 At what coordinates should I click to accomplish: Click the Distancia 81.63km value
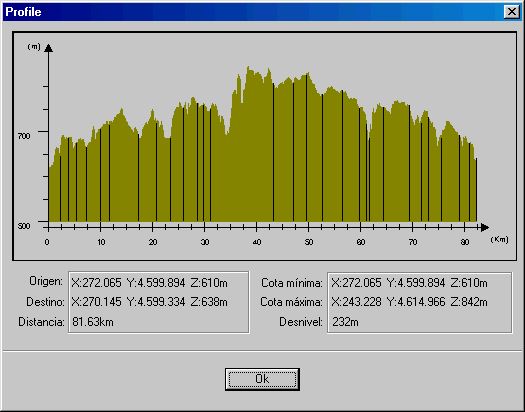tap(93, 322)
